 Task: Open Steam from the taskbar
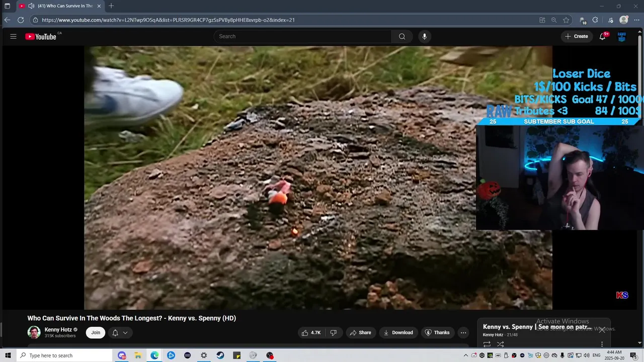click(x=220, y=355)
